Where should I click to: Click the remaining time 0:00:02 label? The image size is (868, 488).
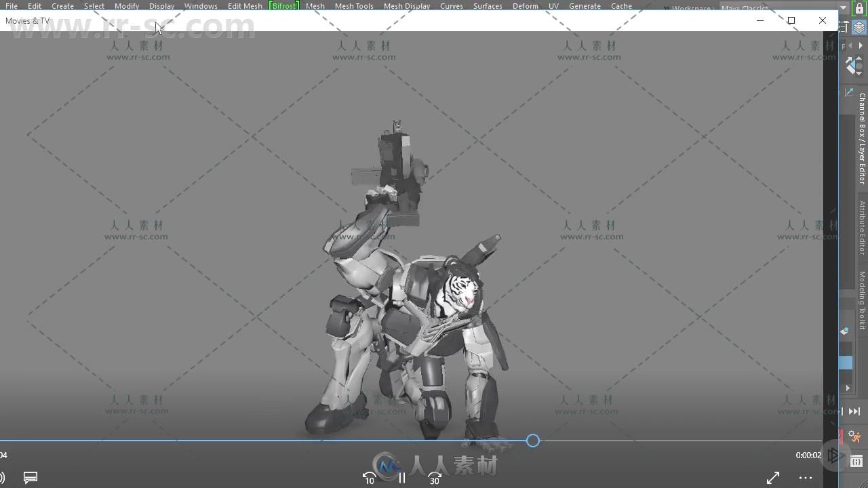(x=808, y=455)
